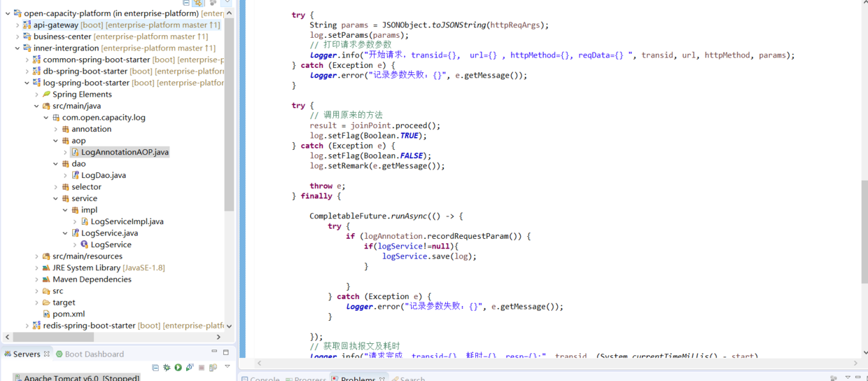This screenshot has height=381, width=868.
Task: Switch to the Boot Dashboard tab
Action: (90, 354)
